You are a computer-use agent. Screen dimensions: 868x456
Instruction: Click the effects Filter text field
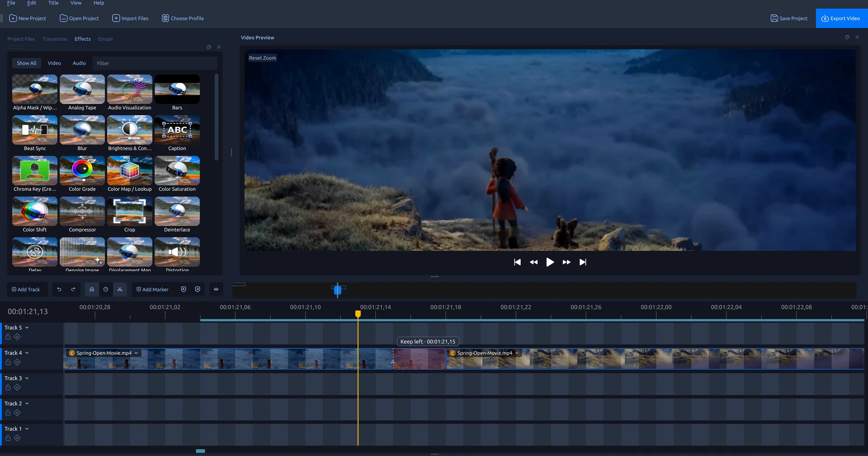point(155,63)
